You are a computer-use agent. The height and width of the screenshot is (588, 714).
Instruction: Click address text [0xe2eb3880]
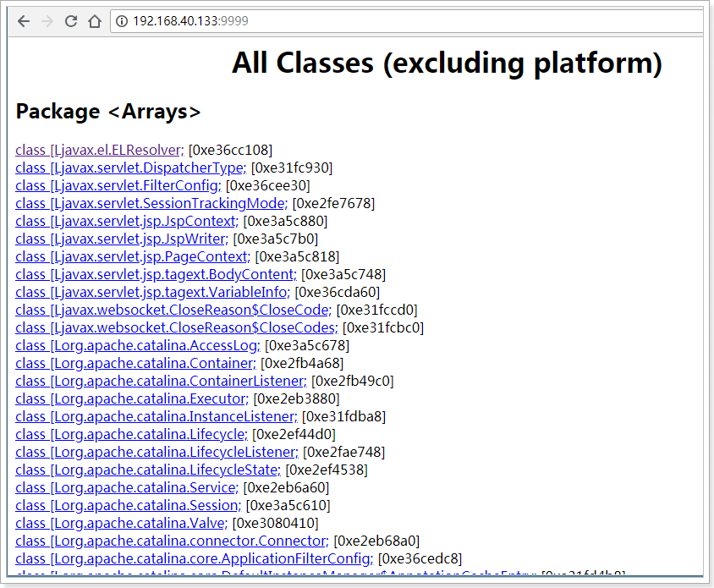click(x=296, y=398)
